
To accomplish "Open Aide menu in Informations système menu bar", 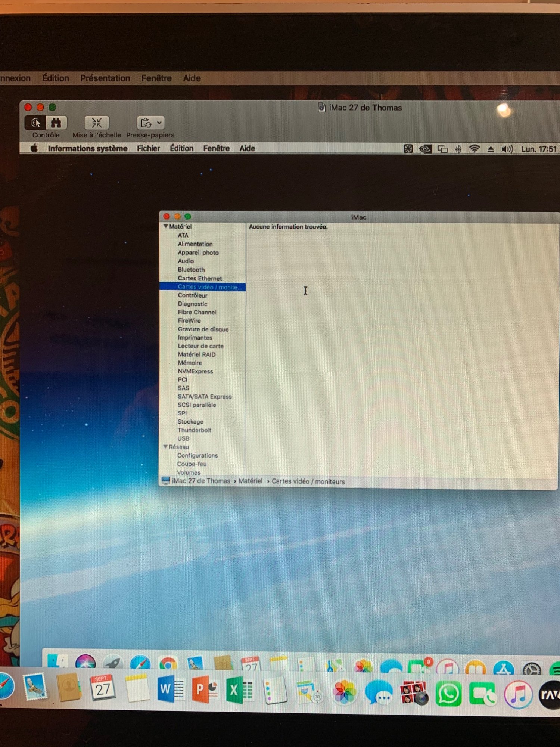I will (247, 148).
